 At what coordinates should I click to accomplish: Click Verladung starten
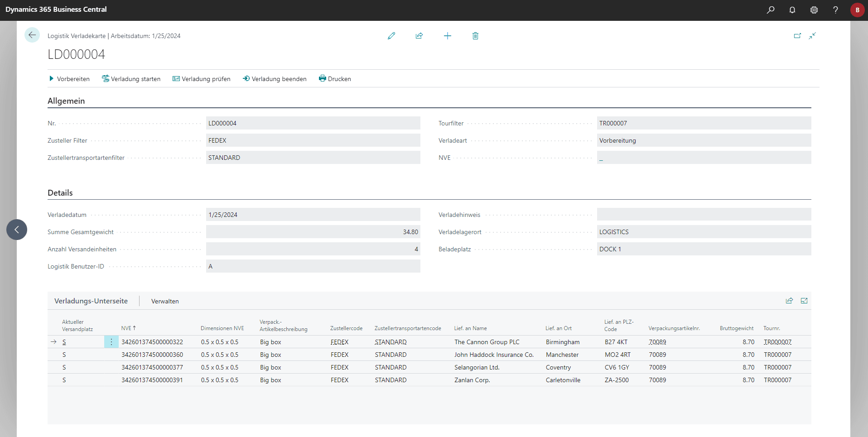pyautogui.click(x=131, y=79)
